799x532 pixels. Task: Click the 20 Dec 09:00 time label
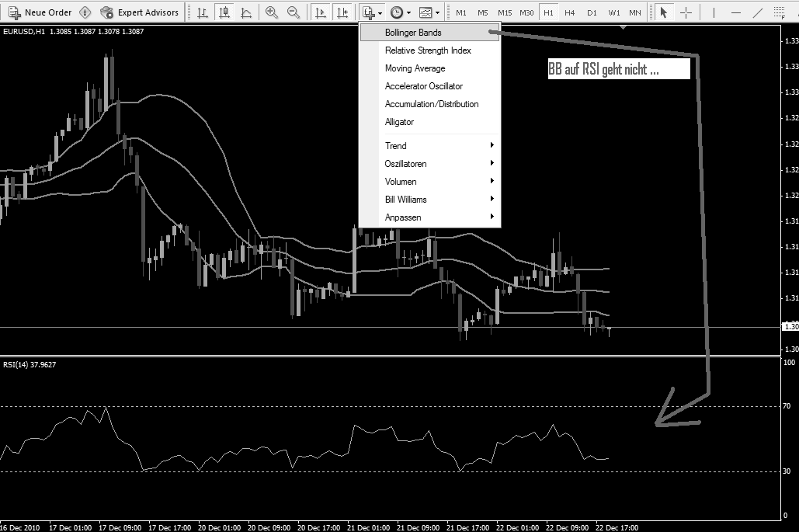click(x=269, y=528)
